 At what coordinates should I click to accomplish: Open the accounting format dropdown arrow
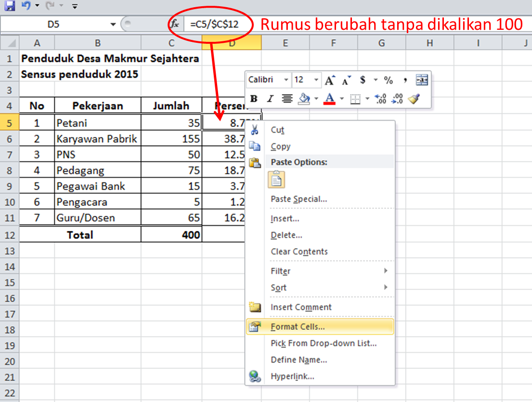click(375, 80)
